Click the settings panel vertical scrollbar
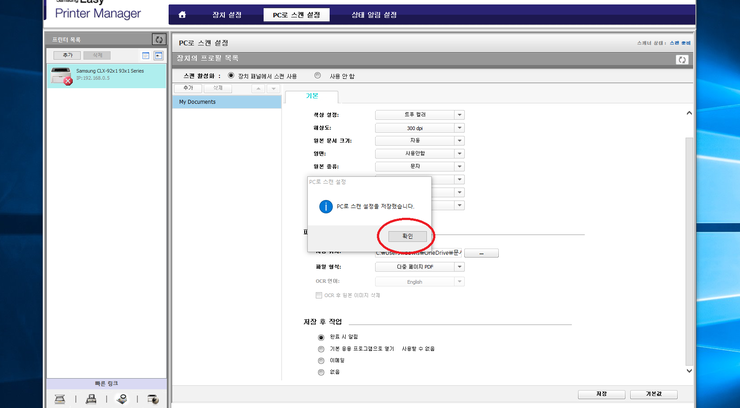The width and height of the screenshot is (740, 408). point(689,250)
